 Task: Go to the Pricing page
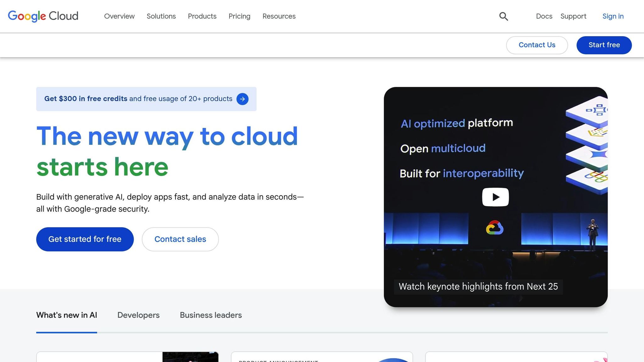click(x=239, y=16)
